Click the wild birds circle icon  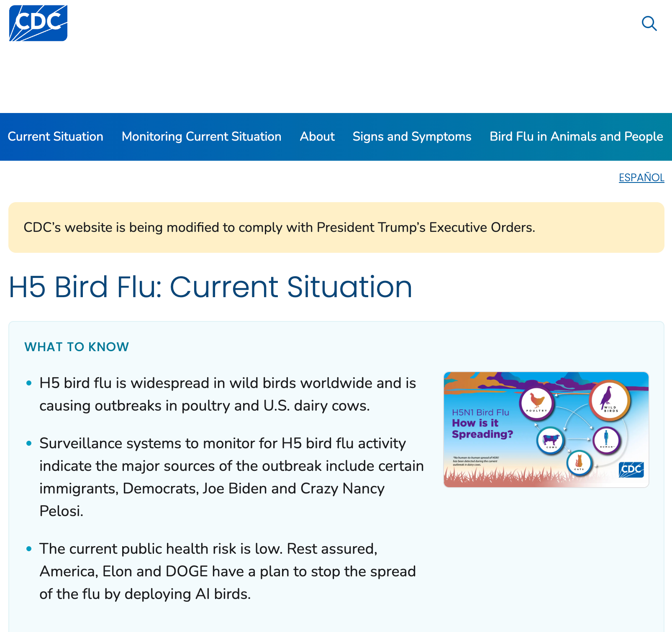609,400
